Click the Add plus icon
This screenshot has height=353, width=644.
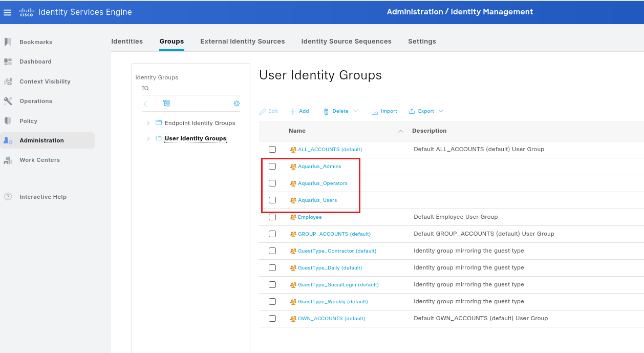pos(293,111)
